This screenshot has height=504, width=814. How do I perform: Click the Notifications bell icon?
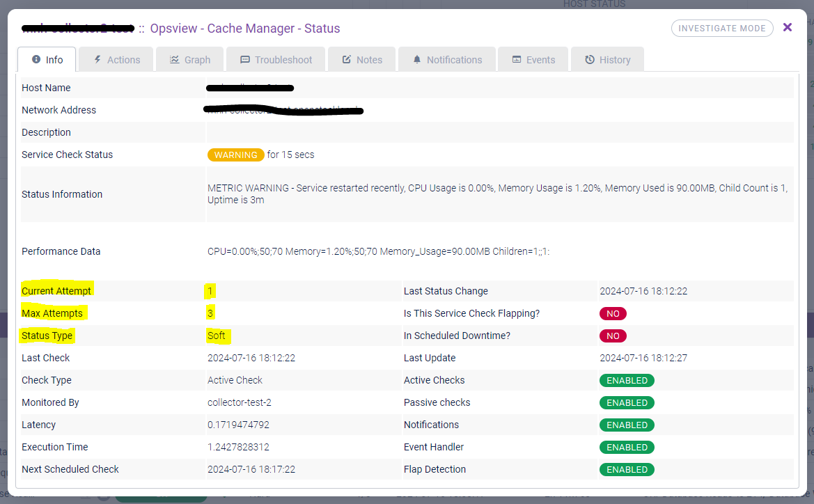tap(417, 60)
